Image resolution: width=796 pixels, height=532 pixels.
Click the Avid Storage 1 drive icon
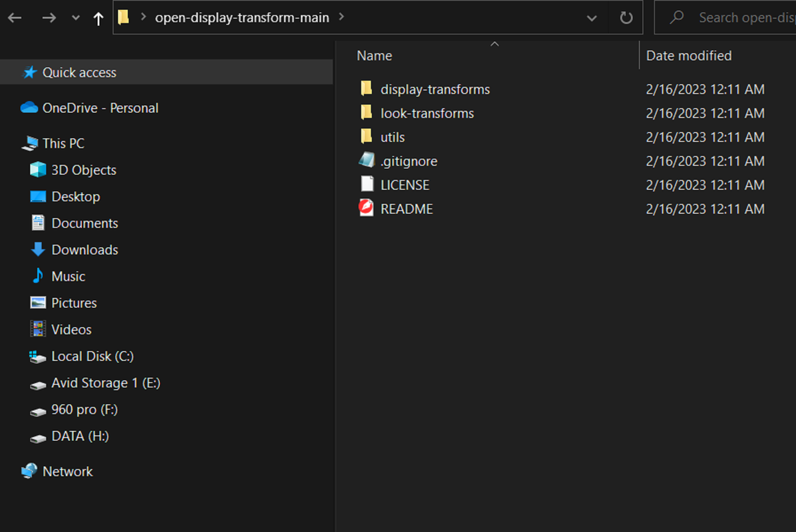(37, 386)
